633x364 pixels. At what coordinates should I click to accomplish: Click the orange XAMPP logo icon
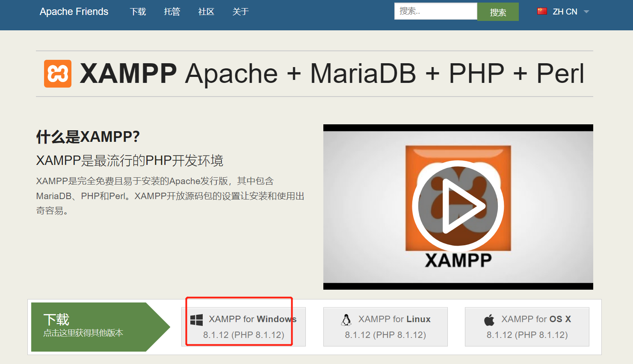(x=58, y=73)
